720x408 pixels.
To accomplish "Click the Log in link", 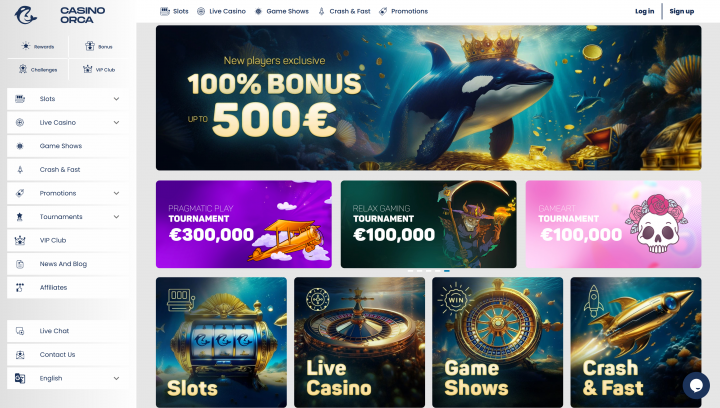I will pyautogui.click(x=644, y=11).
